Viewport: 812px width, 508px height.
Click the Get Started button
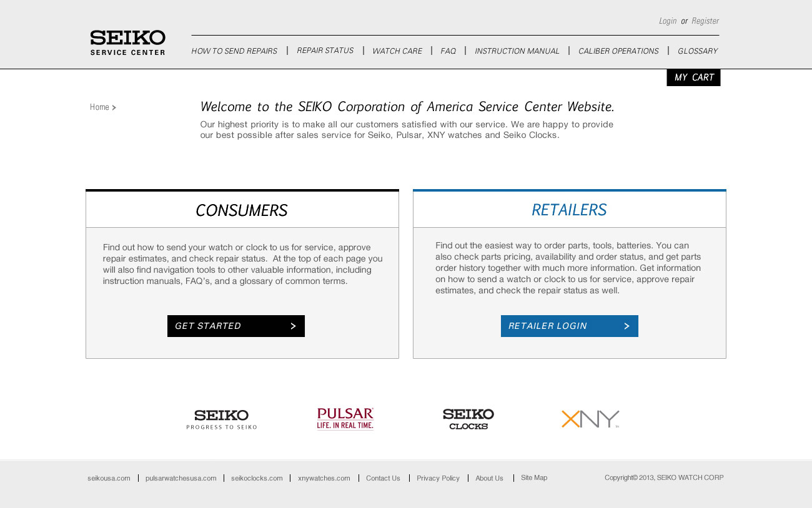point(236,326)
